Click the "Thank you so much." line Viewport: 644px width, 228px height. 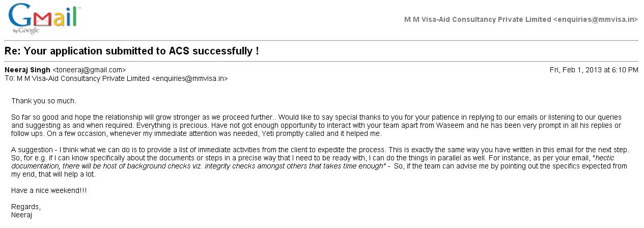pos(44,101)
